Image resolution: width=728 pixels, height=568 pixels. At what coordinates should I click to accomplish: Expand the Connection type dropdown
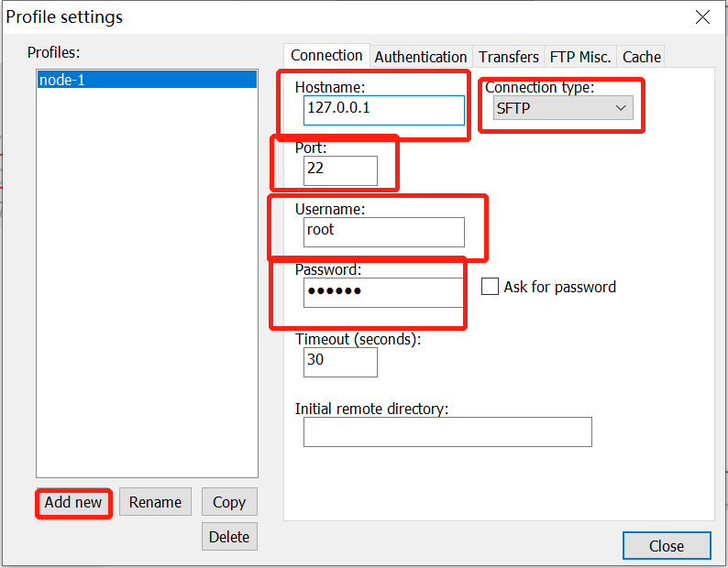pos(563,108)
